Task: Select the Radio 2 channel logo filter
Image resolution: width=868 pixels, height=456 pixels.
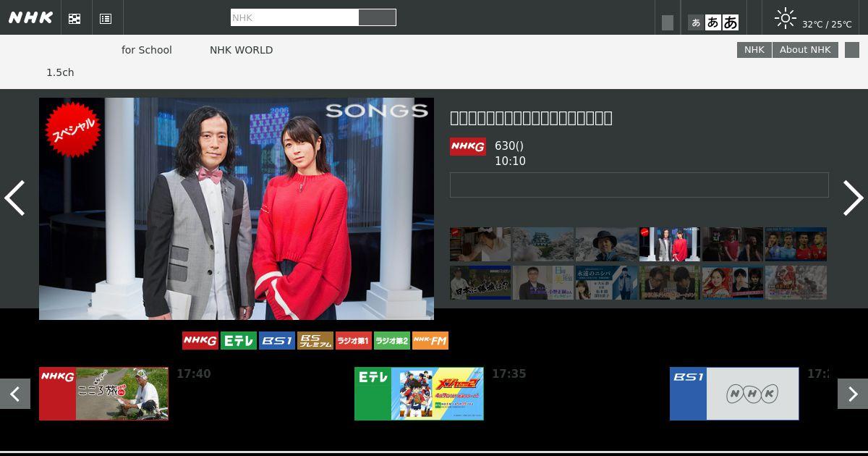Action: pos(392,340)
